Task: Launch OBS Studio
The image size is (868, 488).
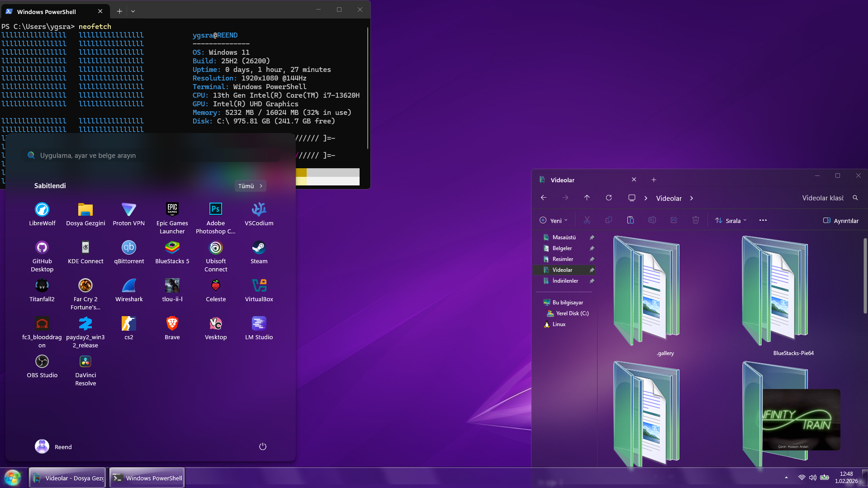Action: (x=42, y=366)
